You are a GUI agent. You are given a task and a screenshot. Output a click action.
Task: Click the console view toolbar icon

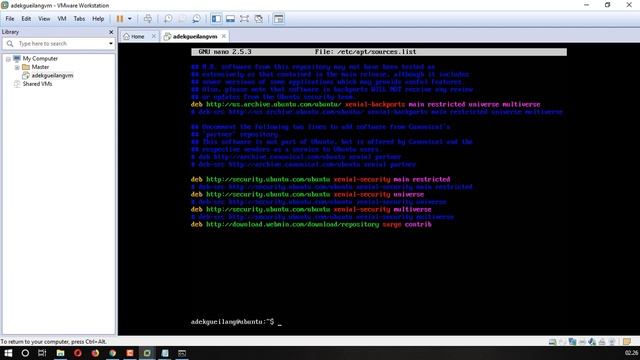coord(278,19)
